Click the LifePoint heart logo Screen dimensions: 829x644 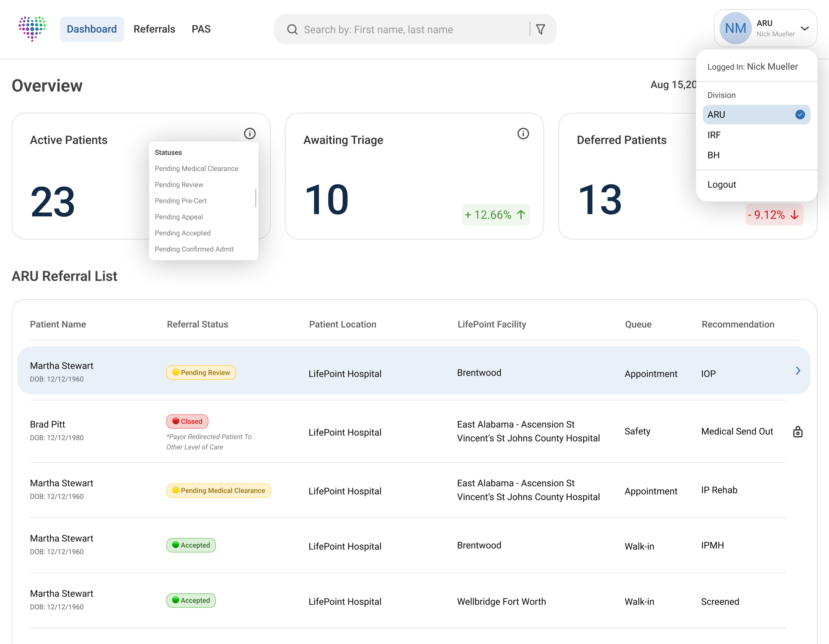pyautogui.click(x=32, y=29)
